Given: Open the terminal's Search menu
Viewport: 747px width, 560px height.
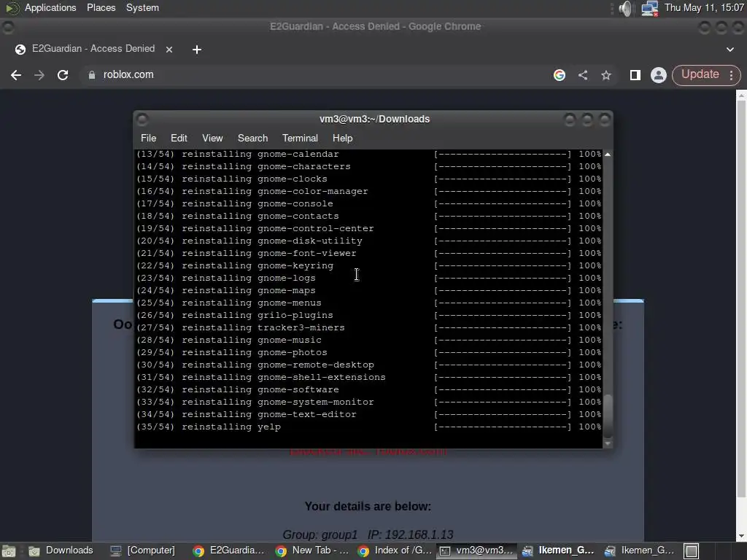Looking at the screenshot, I should coord(252,138).
